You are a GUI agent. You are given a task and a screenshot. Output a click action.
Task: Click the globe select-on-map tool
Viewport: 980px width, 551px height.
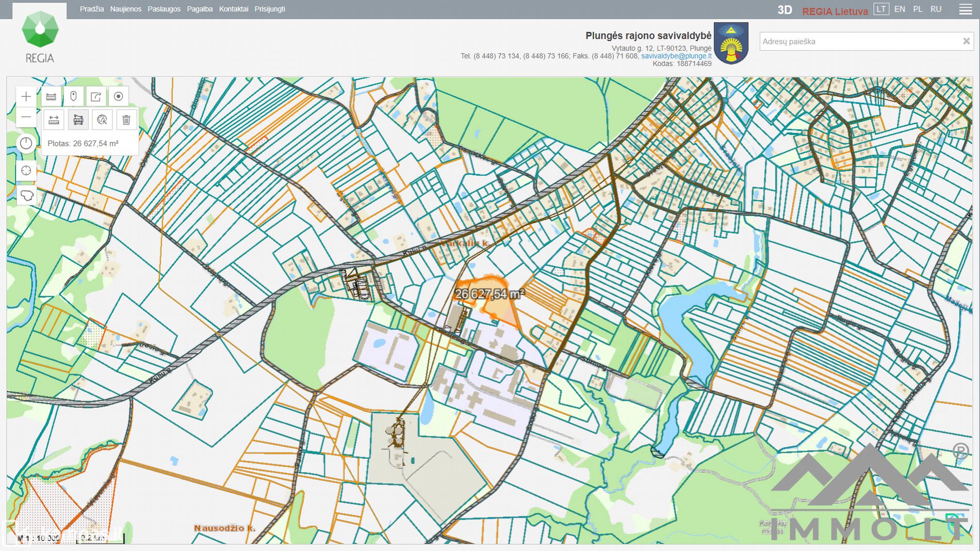102,120
